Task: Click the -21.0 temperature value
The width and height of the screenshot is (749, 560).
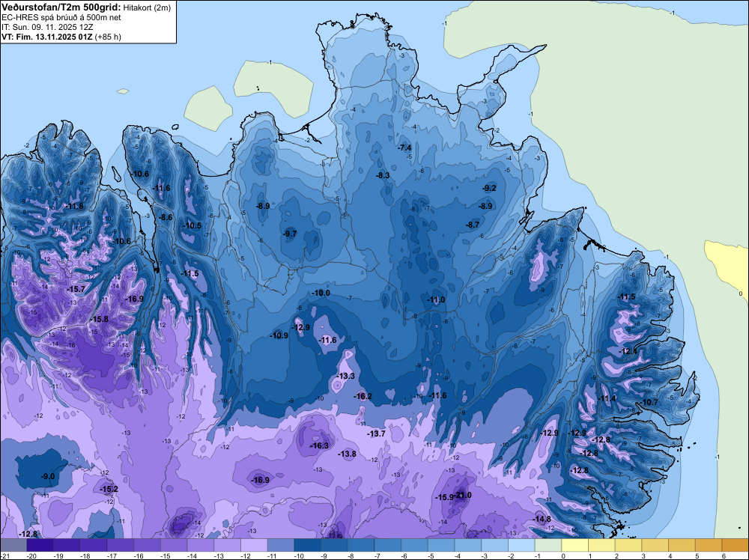Action: [464, 496]
